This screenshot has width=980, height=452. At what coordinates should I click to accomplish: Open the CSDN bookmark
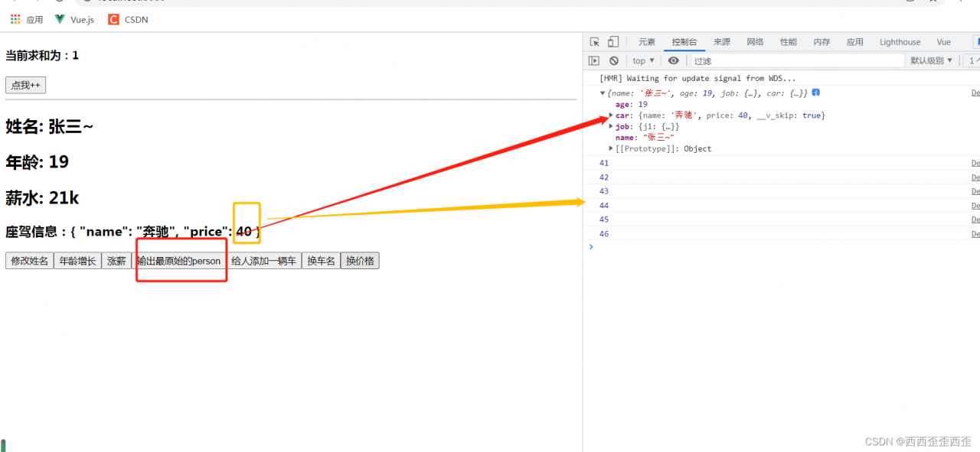coord(128,20)
